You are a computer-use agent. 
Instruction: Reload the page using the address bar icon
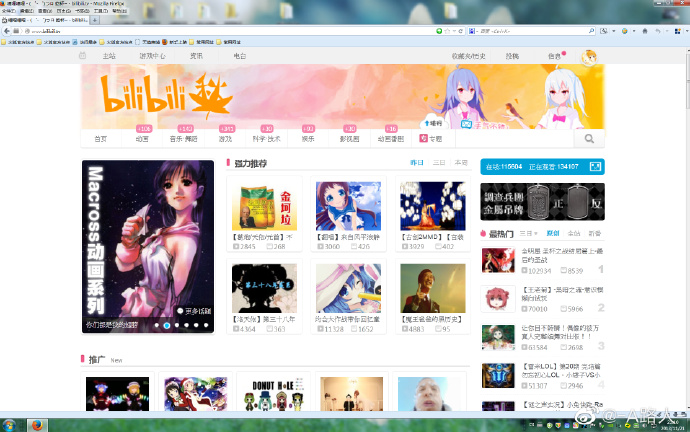461,31
